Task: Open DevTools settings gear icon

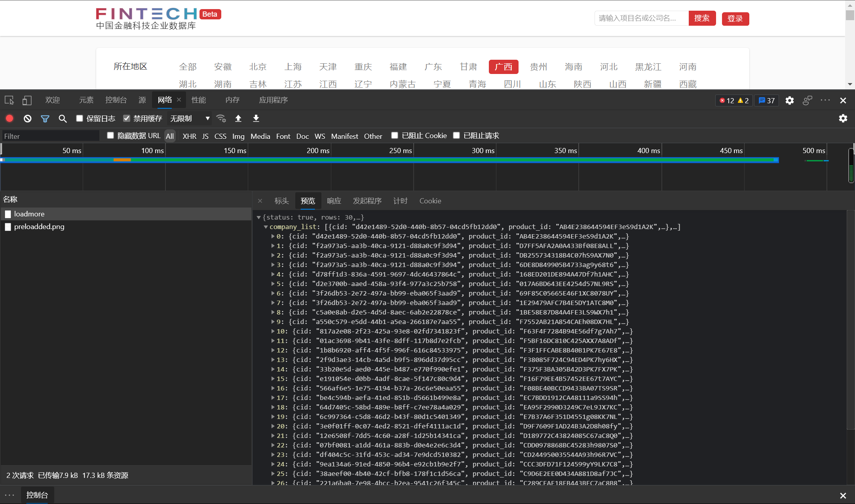Action: coord(790,100)
